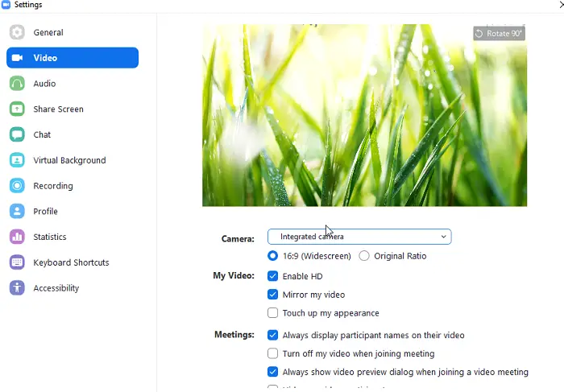
Task: Click the Rotate 90° button
Action: tap(499, 34)
